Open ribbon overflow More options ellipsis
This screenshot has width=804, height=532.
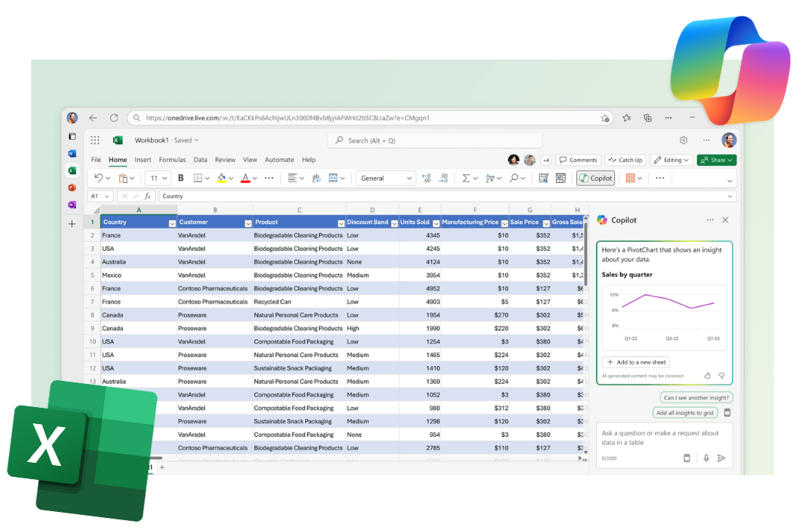(660, 178)
